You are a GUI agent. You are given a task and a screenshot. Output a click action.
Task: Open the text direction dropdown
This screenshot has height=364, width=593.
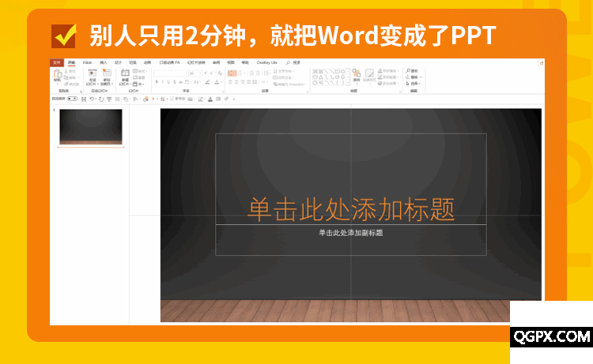[284, 71]
